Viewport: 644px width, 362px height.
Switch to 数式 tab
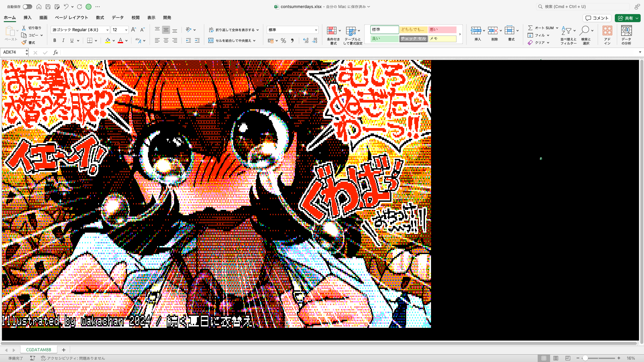pyautogui.click(x=100, y=18)
